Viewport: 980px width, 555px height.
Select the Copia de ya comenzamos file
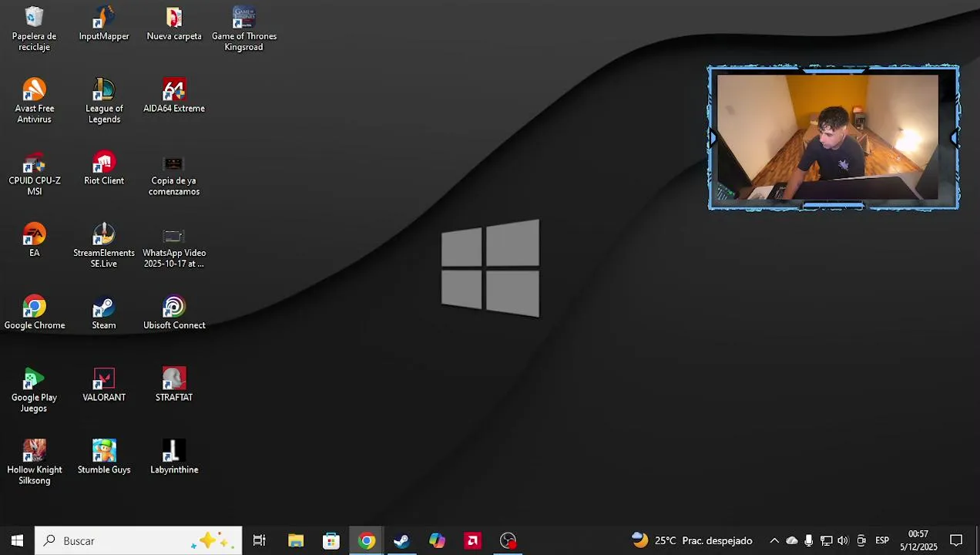(174, 173)
